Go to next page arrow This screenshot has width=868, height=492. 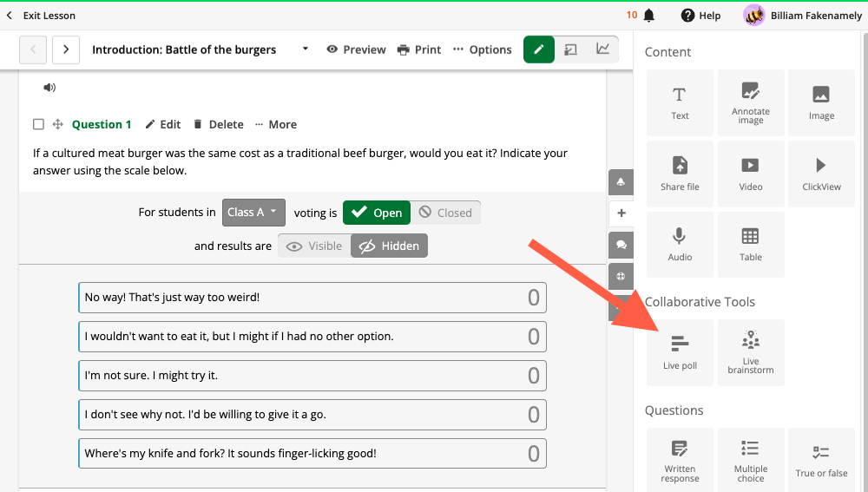click(x=66, y=49)
